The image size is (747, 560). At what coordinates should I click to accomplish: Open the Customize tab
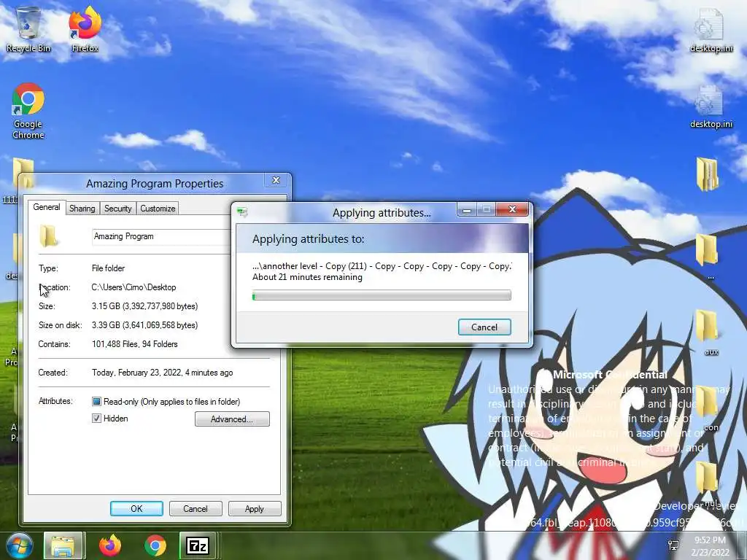coord(158,209)
